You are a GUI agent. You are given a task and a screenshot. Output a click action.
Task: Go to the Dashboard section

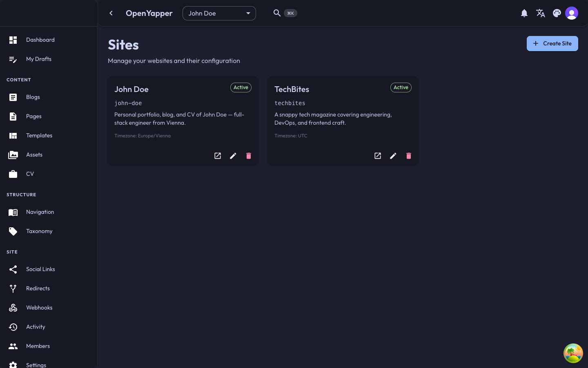40,40
